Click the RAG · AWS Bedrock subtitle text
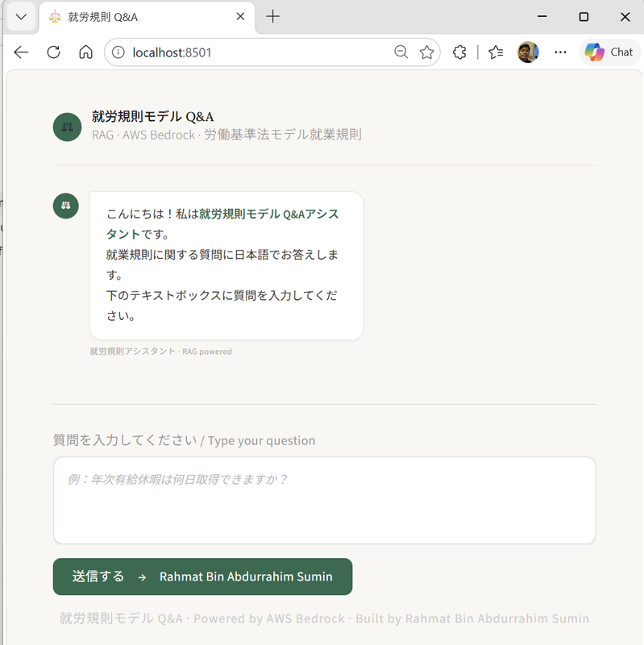This screenshot has width=644, height=645. coord(226,135)
